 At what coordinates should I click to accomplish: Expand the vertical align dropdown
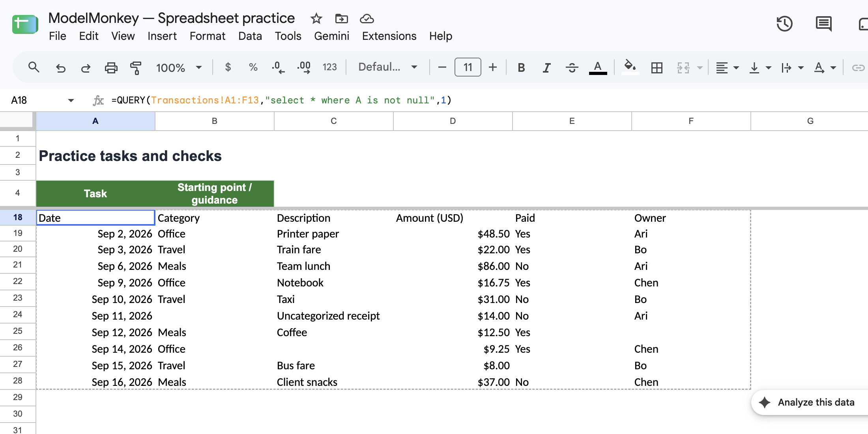(x=769, y=68)
